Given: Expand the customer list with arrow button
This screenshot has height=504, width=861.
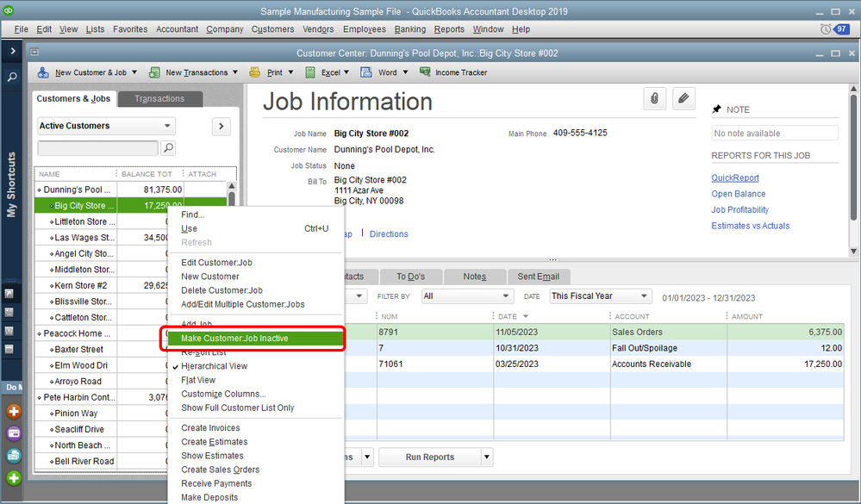Looking at the screenshot, I should point(221,127).
